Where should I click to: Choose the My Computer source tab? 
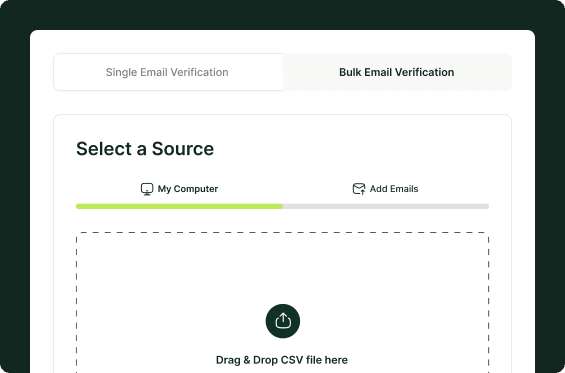tap(179, 189)
